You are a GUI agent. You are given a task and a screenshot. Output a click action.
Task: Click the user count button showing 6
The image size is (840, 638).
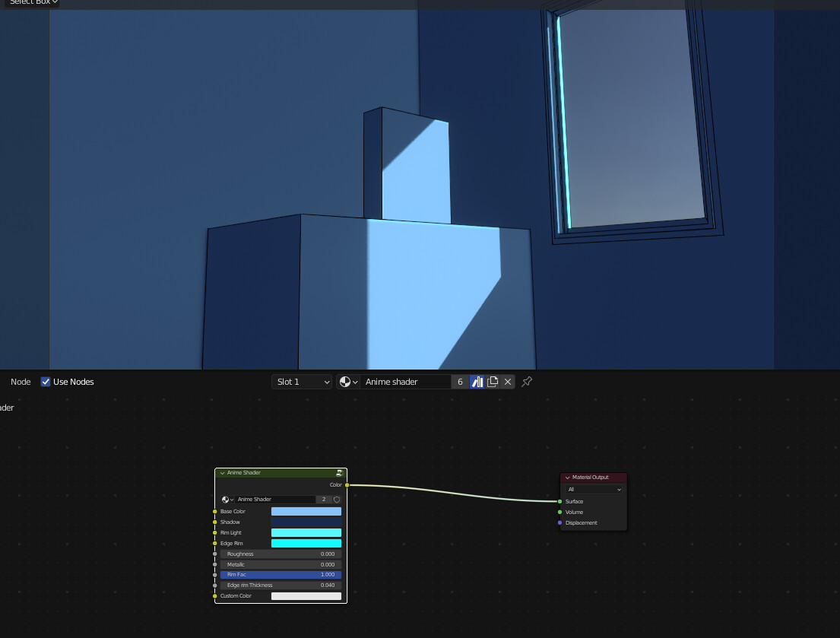click(460, 381)
